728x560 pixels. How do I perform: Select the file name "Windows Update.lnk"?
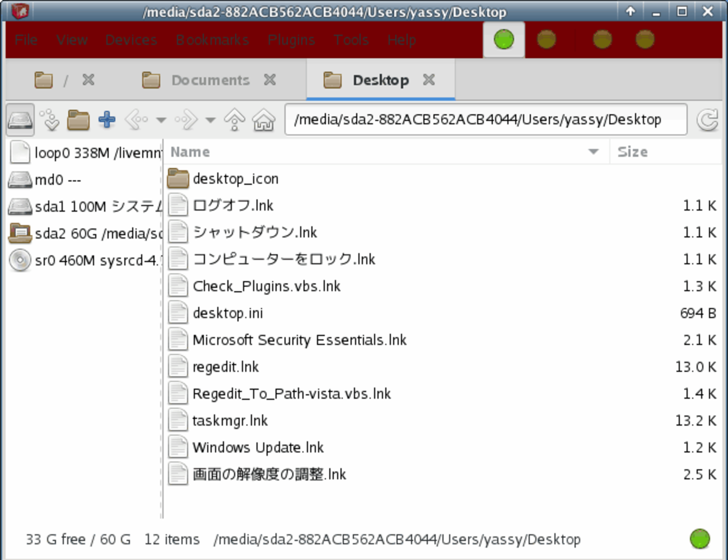pyautogui.click(x=258, y=447)
